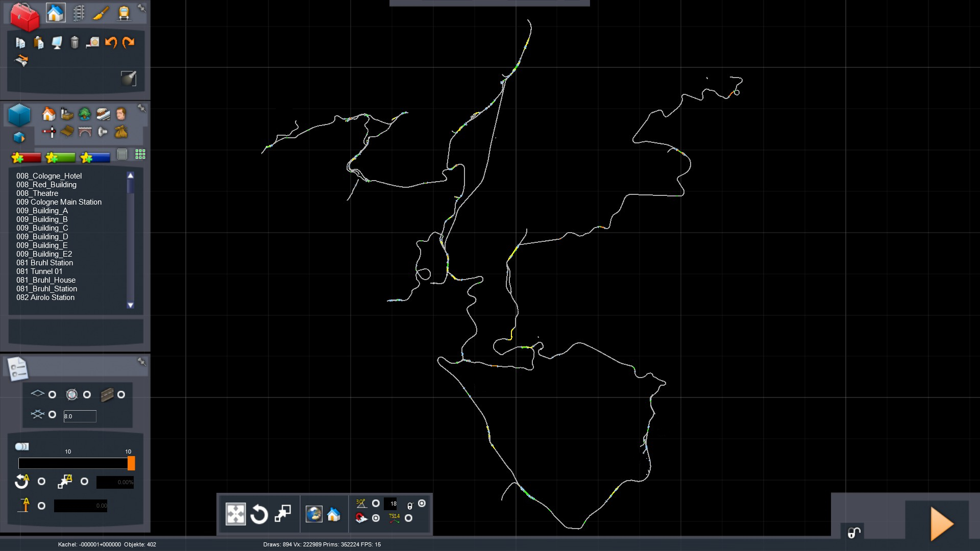Viewport: 980px width, 551px height.
Task: Click the globe world-space icon
Action: coord(313,514)
